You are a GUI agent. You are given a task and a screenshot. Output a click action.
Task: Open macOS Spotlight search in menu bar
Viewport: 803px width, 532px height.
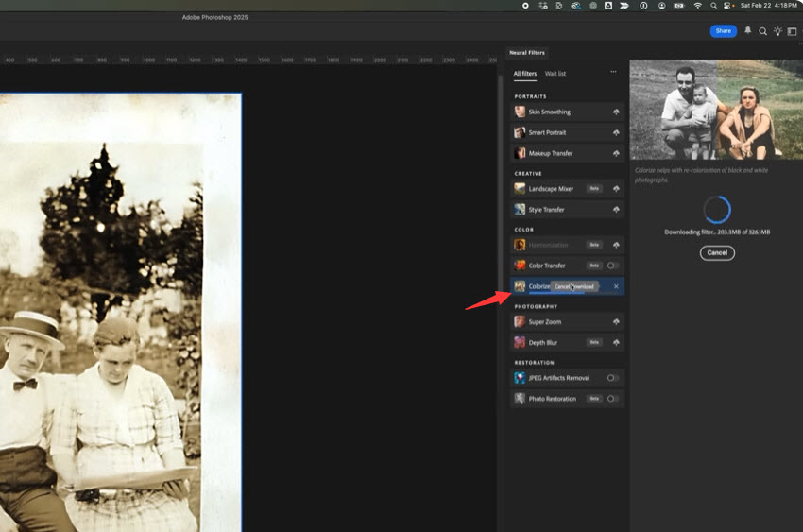click(x=713, y=5)
